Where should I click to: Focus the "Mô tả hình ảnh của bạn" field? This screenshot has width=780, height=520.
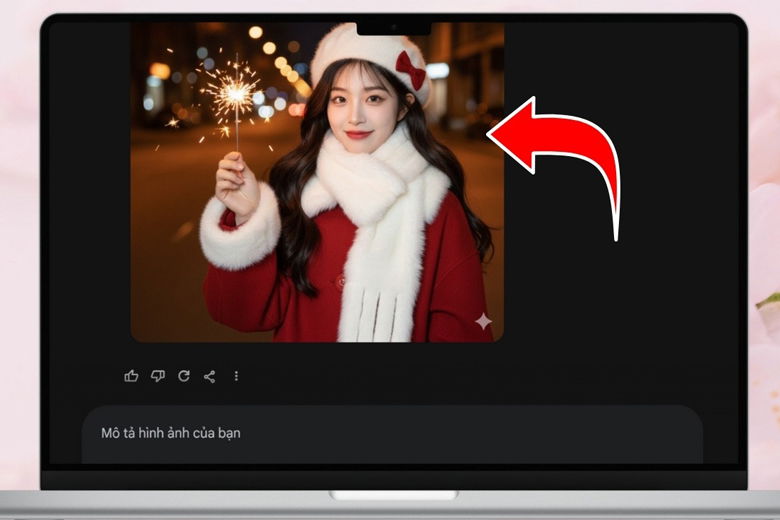click(x=171, y=433)
